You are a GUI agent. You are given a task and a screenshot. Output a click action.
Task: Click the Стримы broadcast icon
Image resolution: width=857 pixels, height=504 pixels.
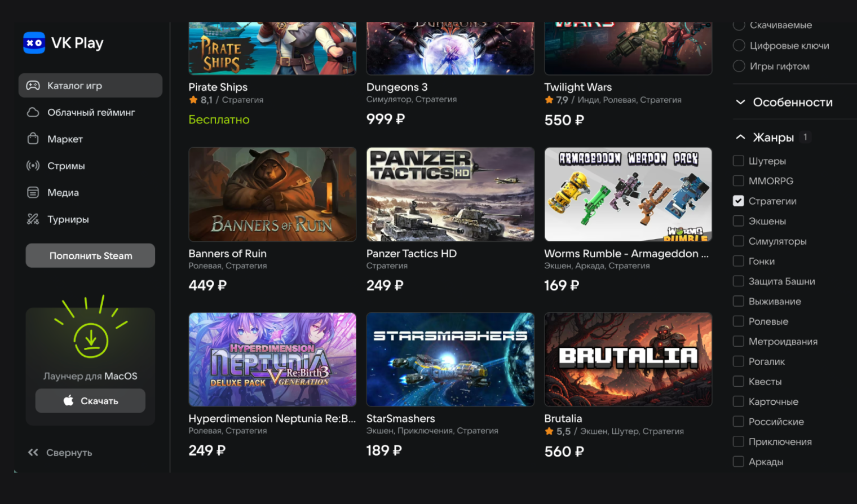click(x=33, y=166)
